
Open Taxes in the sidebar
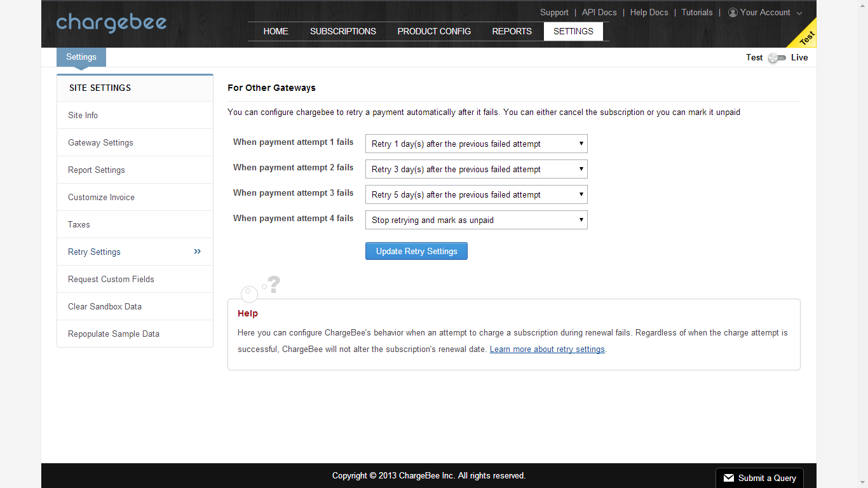[x=135, y=224]
